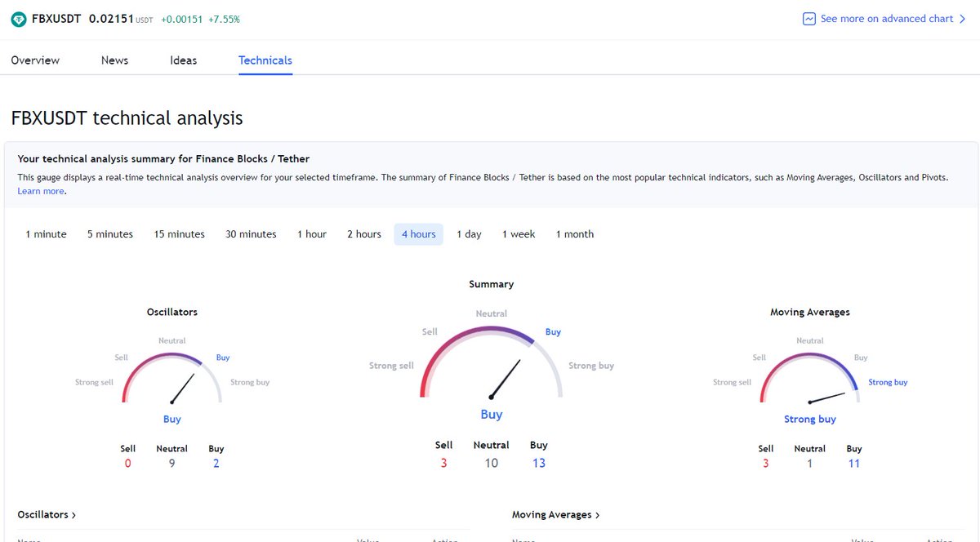This screenshot has width=980, height=542.
Task: Switch to the Overview tab
Action: [x=35, y=60]
